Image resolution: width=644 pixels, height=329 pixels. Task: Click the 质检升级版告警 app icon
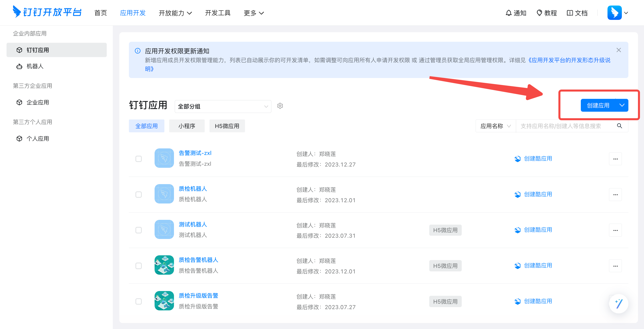click(164, 301)
